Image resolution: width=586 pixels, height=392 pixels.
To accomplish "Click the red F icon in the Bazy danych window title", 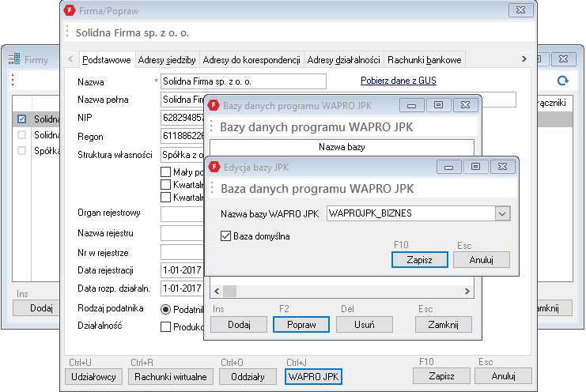I will (x=214, y=105).
